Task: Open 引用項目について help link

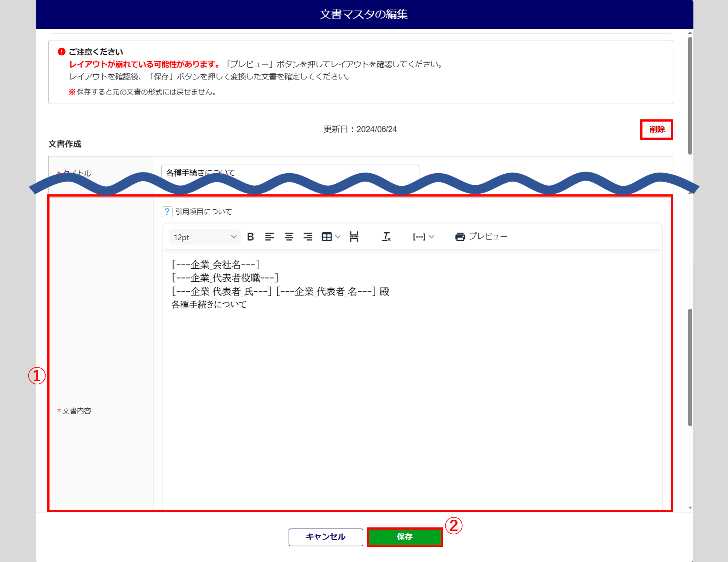Action: [203, 211]
